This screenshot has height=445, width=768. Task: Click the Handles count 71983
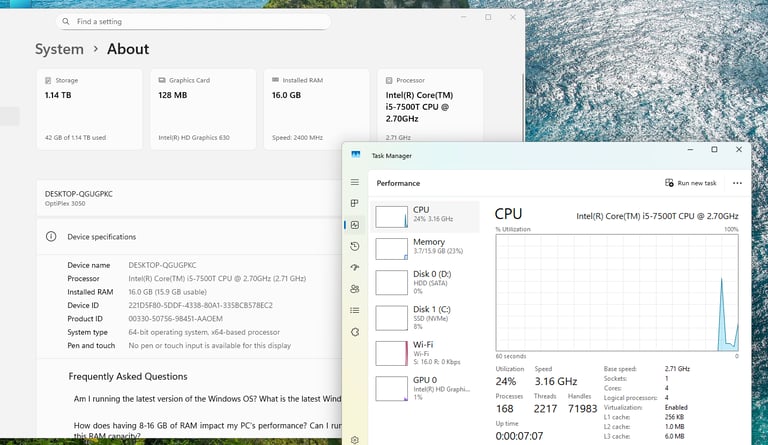(582, 409)
